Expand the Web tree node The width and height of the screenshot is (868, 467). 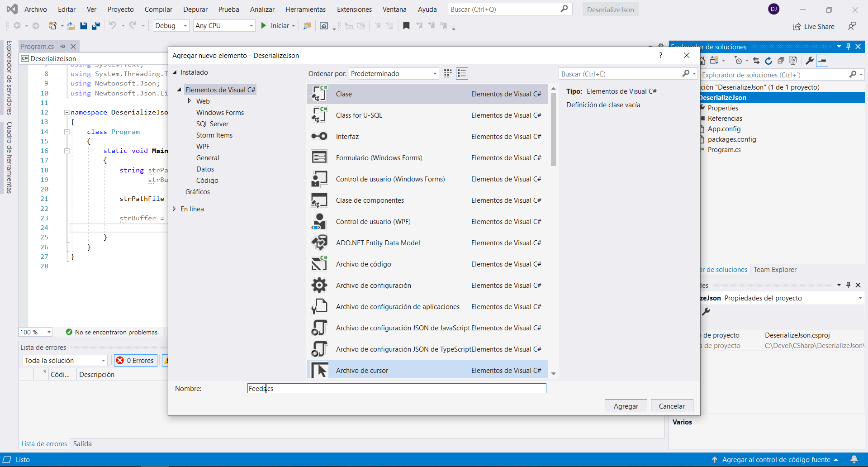(x=190, y=101)
